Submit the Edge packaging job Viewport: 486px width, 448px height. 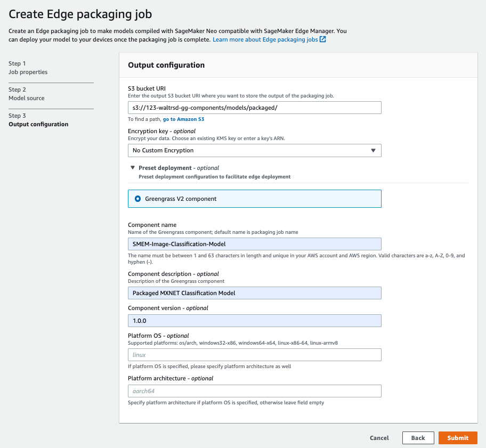pos(458,438)
